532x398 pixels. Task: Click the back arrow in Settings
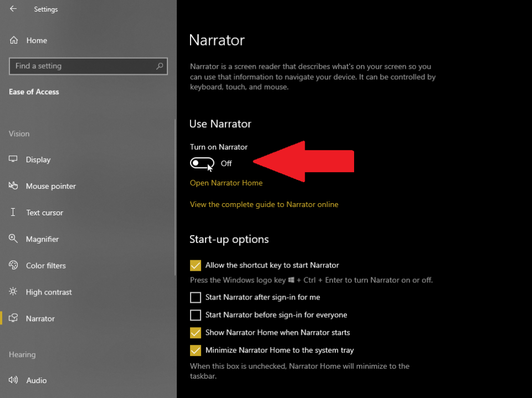(13, 9)
